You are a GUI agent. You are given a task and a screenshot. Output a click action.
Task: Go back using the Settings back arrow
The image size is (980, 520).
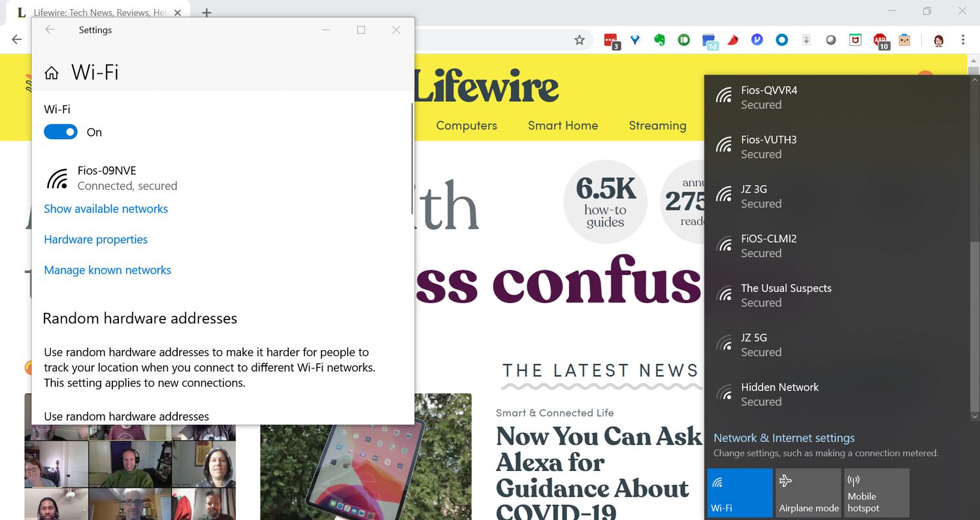pyautogui.click(x=50, y=30)
